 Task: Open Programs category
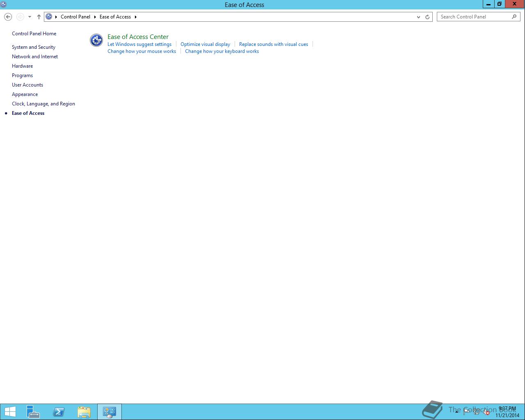click(23, 75)
